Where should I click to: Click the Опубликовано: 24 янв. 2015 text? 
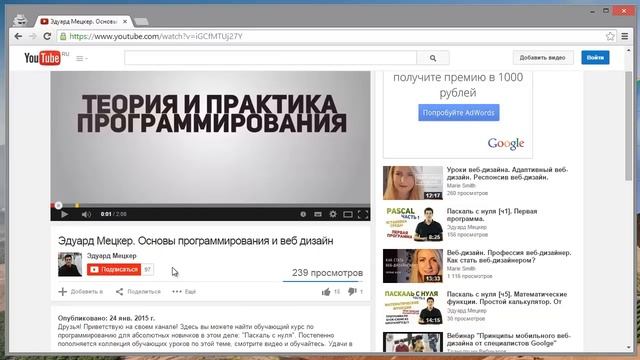(x=106, y=318)
